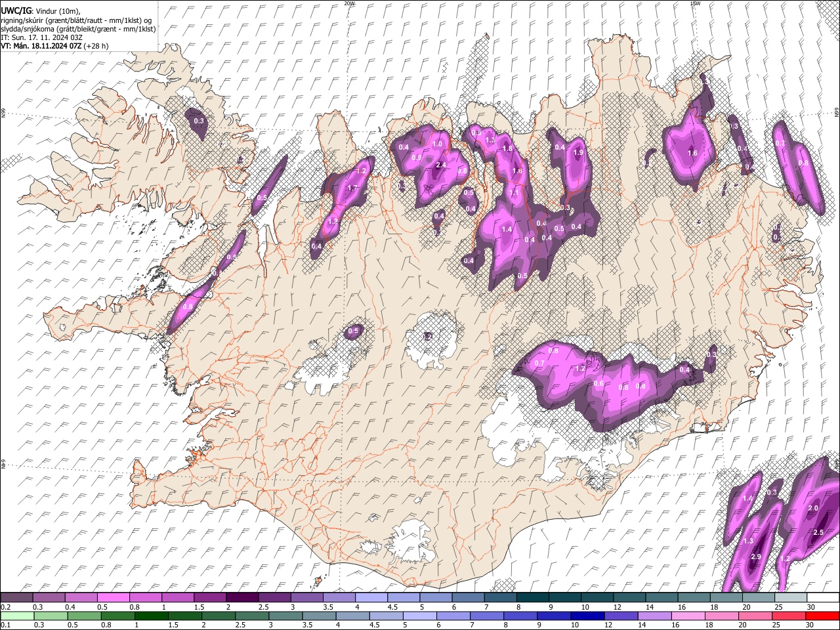Pick the dark teal 8 swatch, top legend
Viewport: 840px width, 630px height.
point(533,597)
